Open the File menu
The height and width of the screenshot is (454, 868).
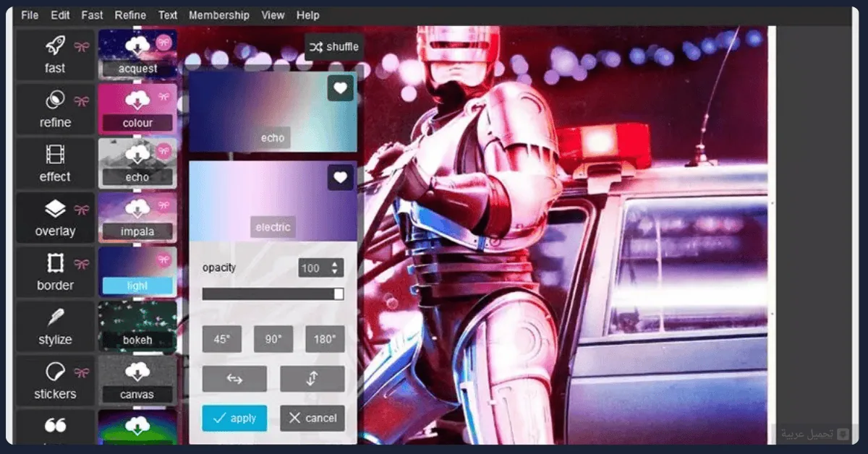click(30, 15)
